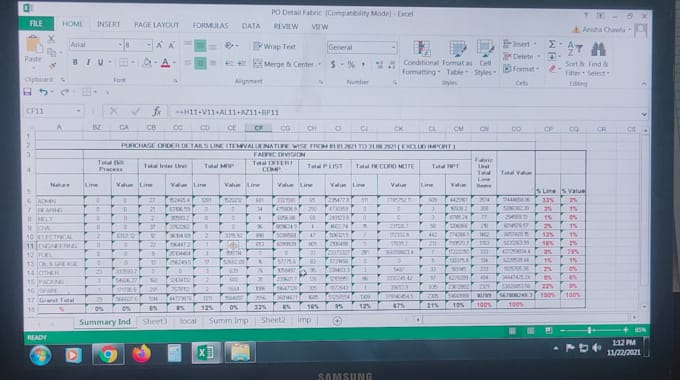680x380 pixels.
Task: Apply the Fill Color bucket icon
Action: tap(147, 63)
